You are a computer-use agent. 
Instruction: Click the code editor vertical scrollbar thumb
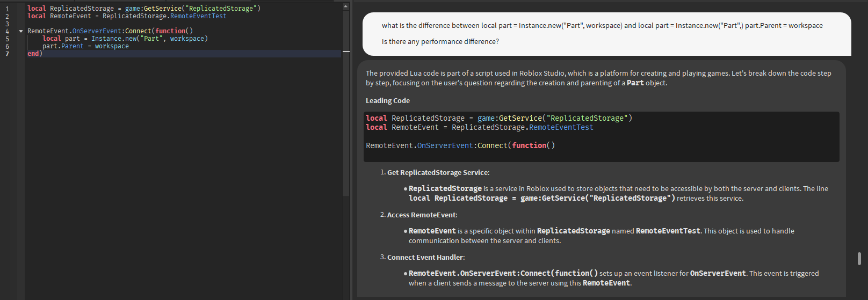click(346, 103)
